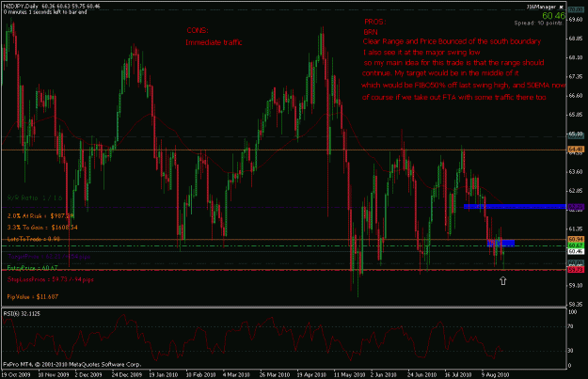Click the '2.0% At Risk : $987.29' label

40,216
